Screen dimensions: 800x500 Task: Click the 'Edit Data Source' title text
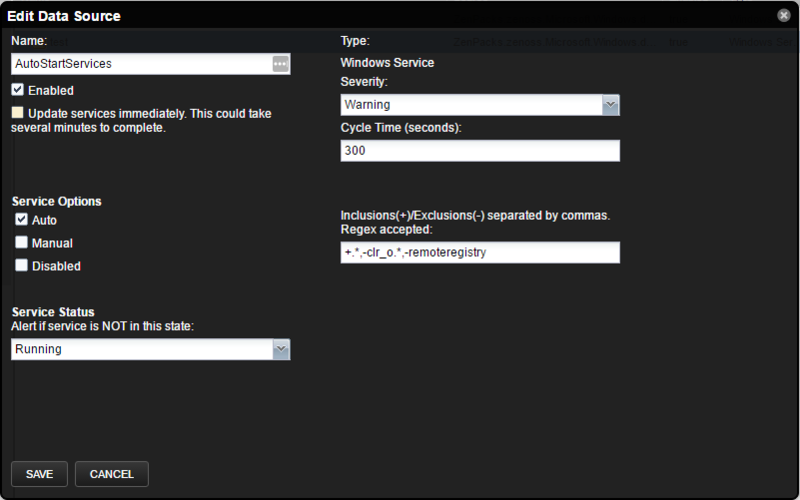tap(64, 16)
